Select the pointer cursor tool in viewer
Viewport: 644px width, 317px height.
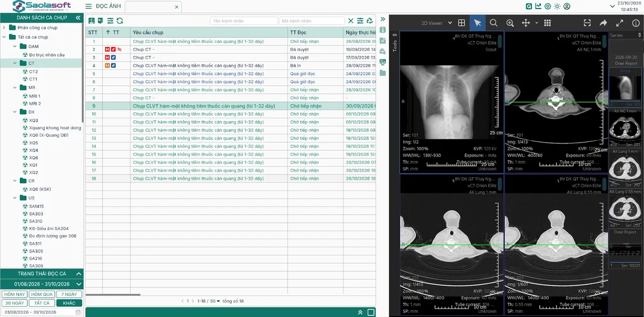(x=477, y=23)
